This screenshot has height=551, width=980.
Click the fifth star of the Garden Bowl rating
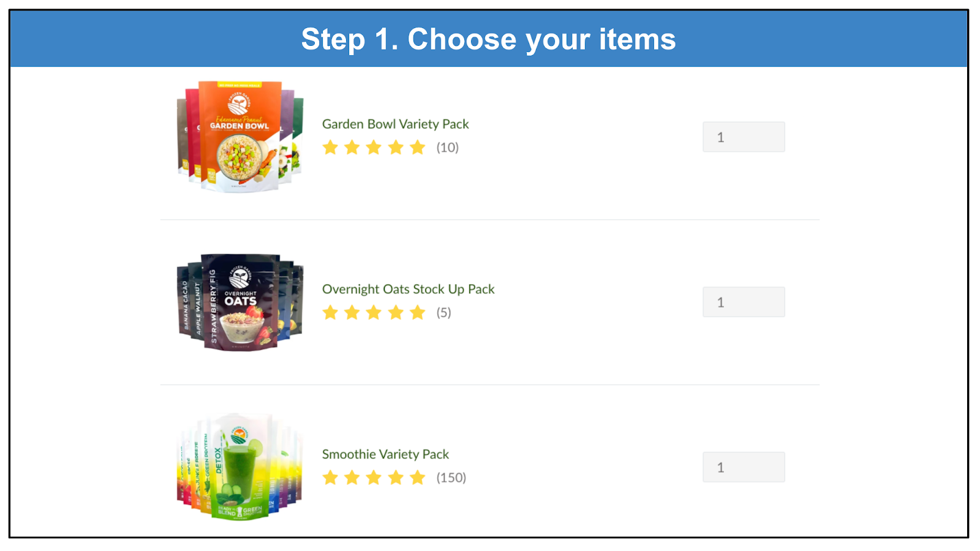[x=418, y=148]
